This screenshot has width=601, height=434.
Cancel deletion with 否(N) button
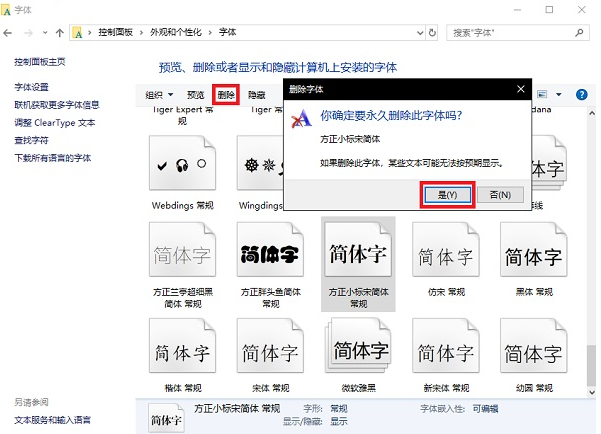click(x=500, y=195)
